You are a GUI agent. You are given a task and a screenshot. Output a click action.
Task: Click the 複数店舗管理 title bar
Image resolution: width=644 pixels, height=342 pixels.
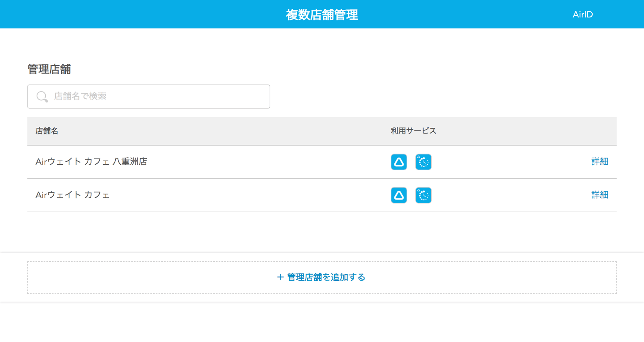[321, 14]
